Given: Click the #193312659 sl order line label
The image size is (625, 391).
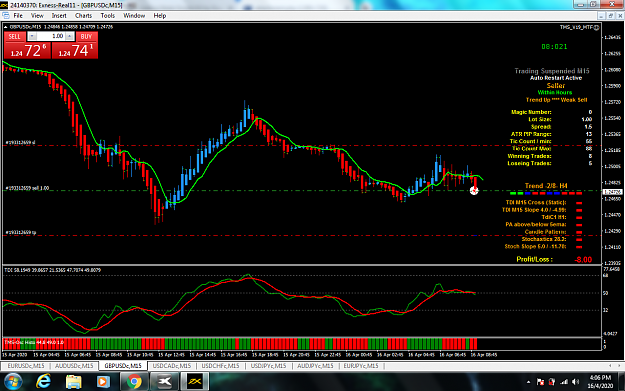Looking at the screenshot, I should tap(20, 142).
